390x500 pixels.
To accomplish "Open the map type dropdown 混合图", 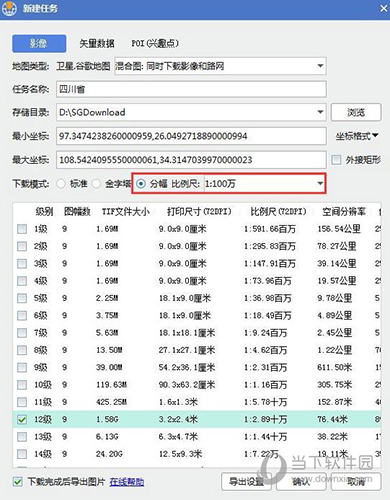I will (x=220, y=66).
